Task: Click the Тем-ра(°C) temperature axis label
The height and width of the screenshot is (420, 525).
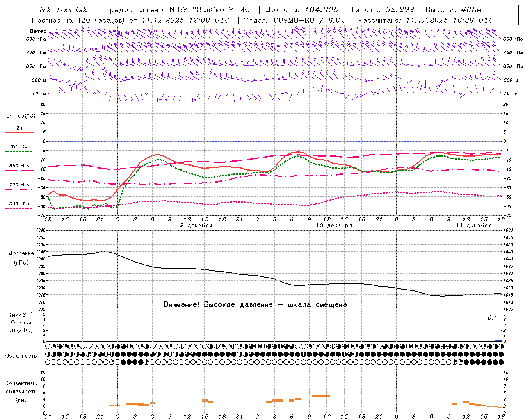Action: 19,116
